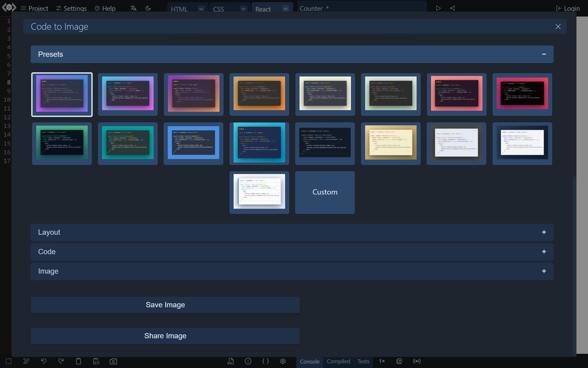Click the Share Image button
The width and height of the screenshot is (588, 368).
tap(165, 335)
